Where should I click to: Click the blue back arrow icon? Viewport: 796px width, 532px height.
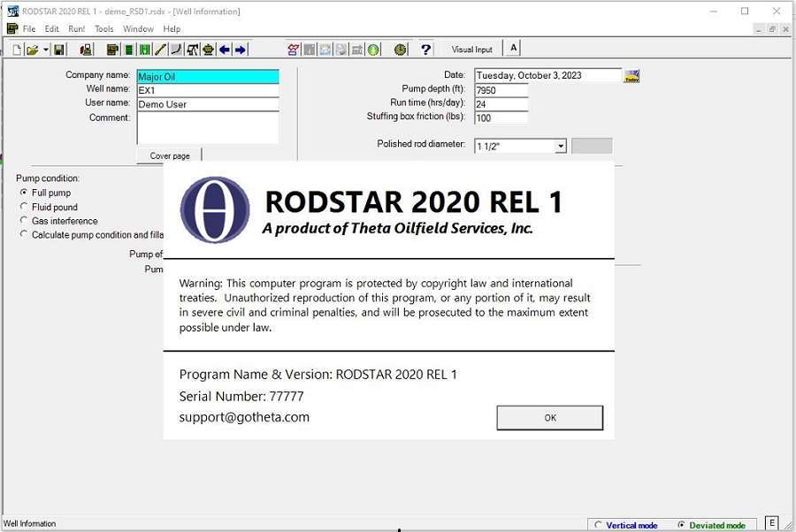(x=224, y=49)
